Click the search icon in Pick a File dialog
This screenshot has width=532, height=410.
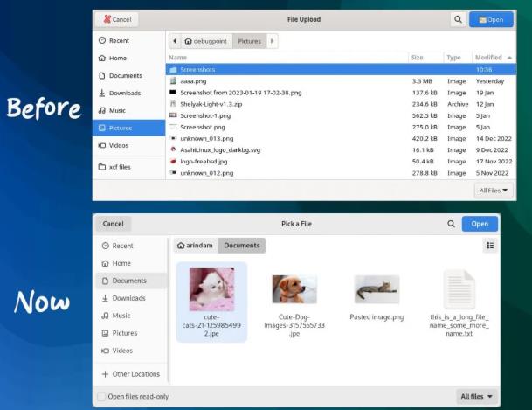[451, 224]
